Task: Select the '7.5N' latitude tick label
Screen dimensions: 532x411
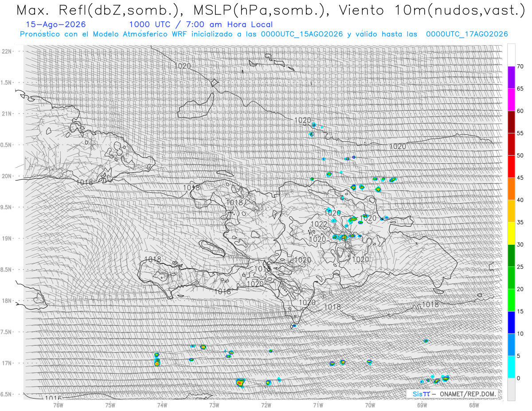Action: coord(7,332)
